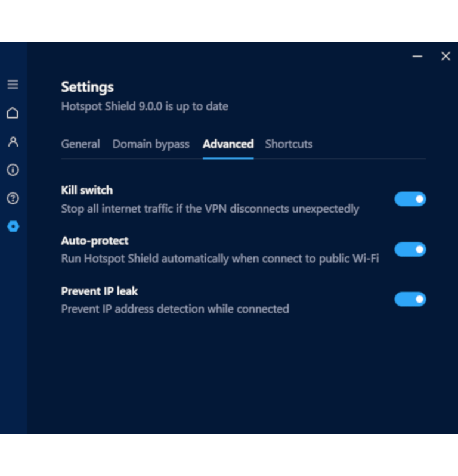Select the Advanced tab
This screenshot has height=476, width=458.
228,144
